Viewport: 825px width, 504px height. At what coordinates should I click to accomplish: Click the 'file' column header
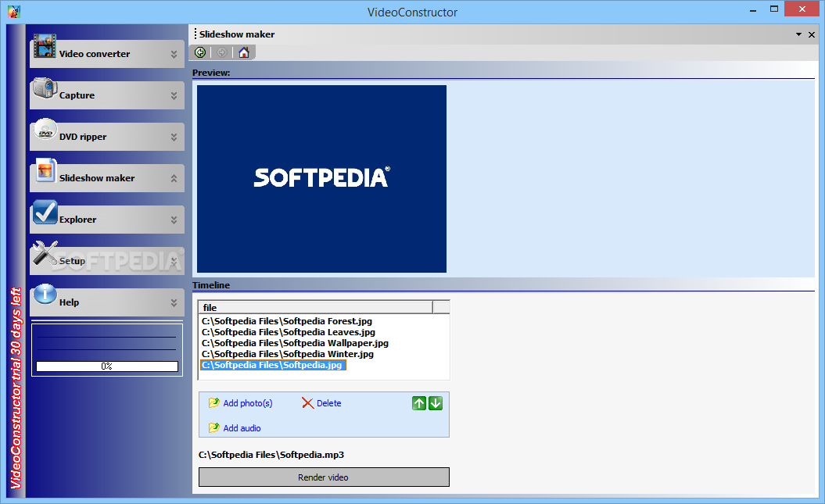[x=316, y=307]
